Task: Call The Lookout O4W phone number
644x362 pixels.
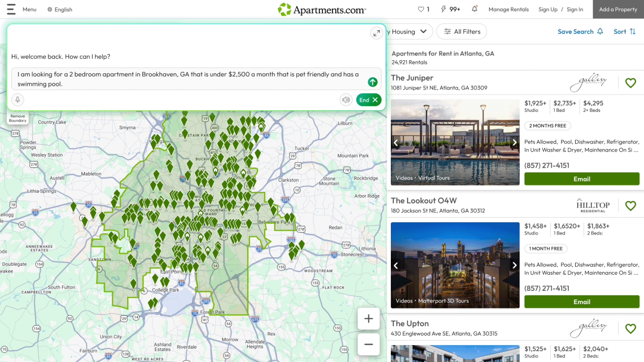Action: coord(547,288)
